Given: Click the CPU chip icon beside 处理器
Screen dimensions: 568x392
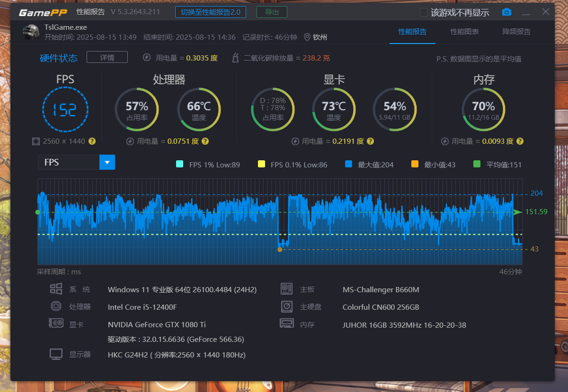Looking at the screenshot, I should 56,306.
